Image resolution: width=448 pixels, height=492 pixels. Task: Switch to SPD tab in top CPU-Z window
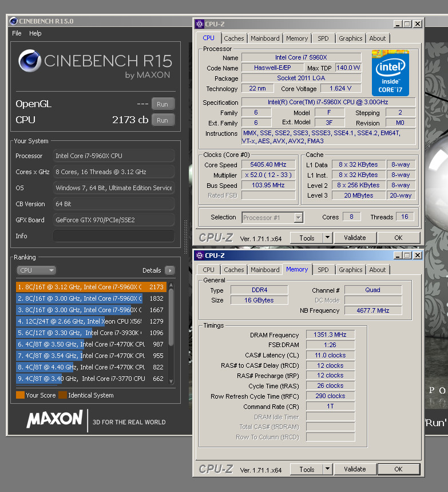[x=323, y=38]
